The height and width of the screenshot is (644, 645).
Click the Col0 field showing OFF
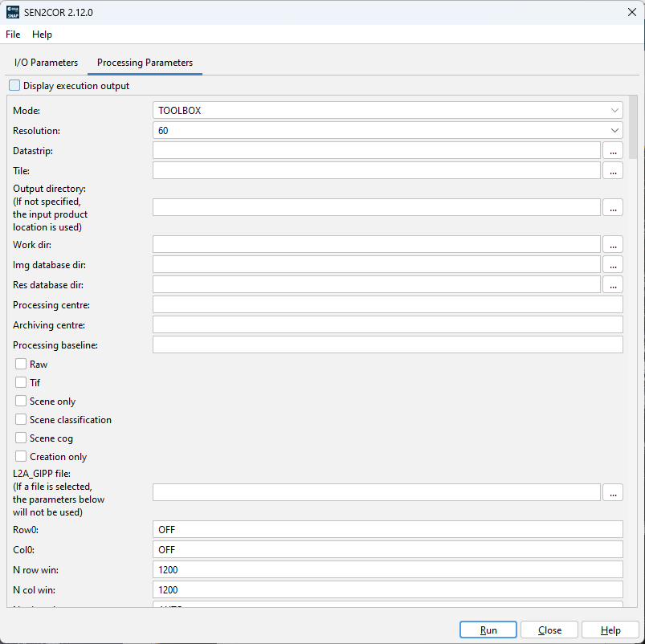(387, 549)
